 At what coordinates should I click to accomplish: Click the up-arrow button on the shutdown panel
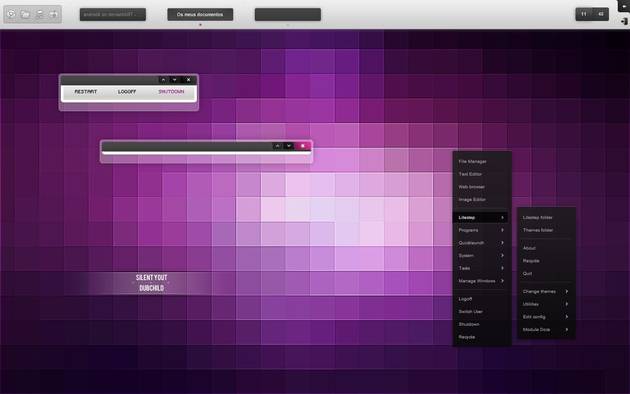click(163, 80)
